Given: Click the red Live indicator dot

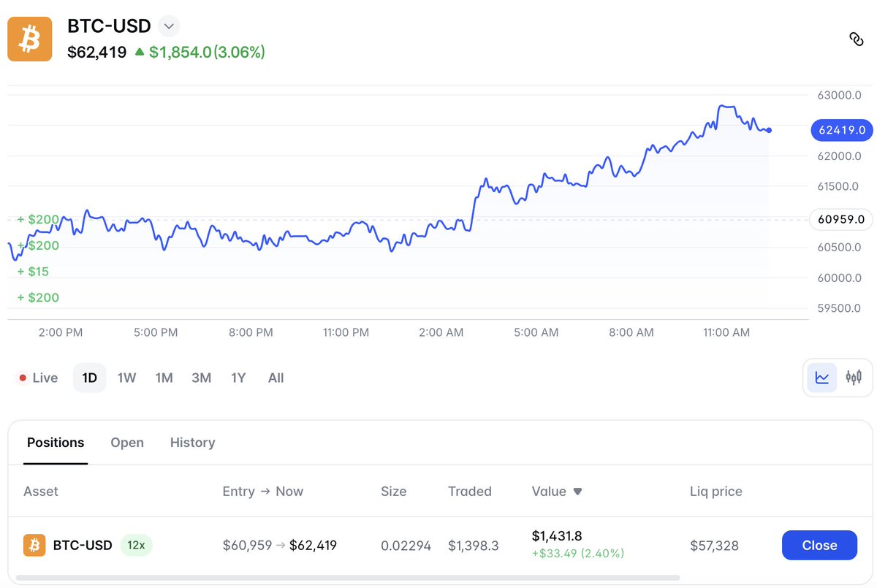Looking at the screenshot, I should [23, 378].
